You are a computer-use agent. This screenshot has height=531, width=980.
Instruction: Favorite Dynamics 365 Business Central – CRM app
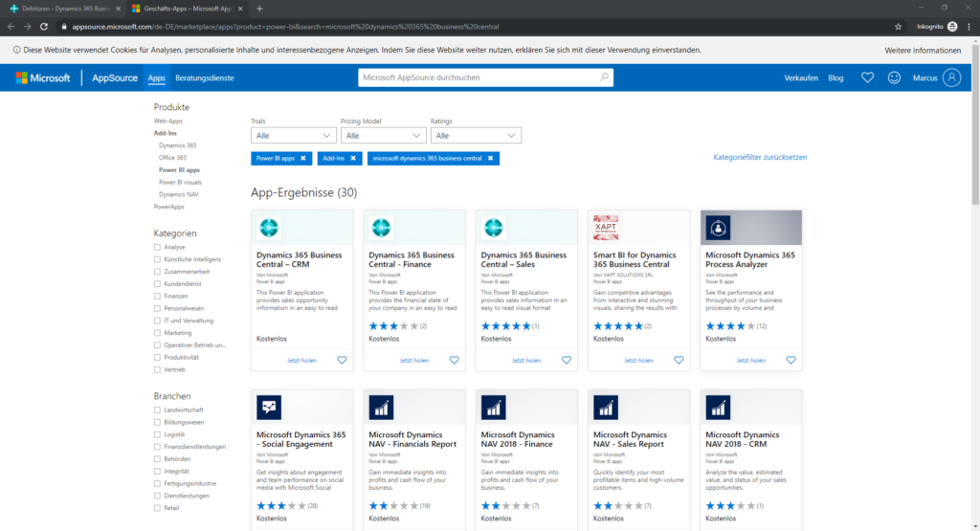[342, 360]
